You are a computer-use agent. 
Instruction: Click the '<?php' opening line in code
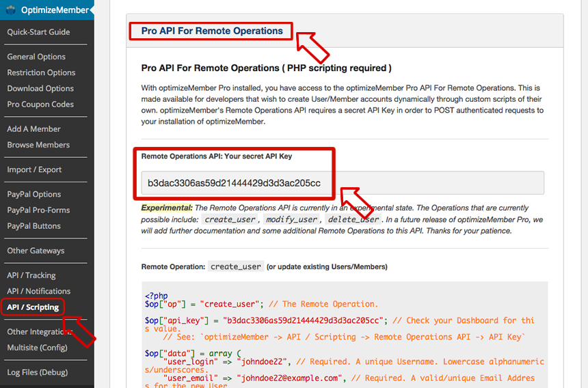pos(157,296)
